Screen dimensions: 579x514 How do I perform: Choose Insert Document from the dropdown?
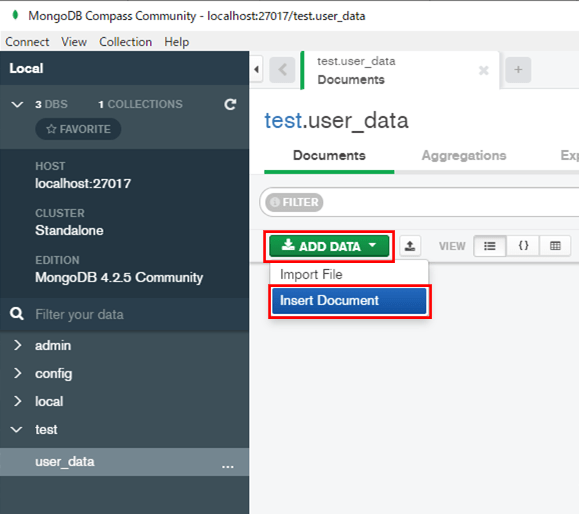pyautogui.click(x=349, y=301)
